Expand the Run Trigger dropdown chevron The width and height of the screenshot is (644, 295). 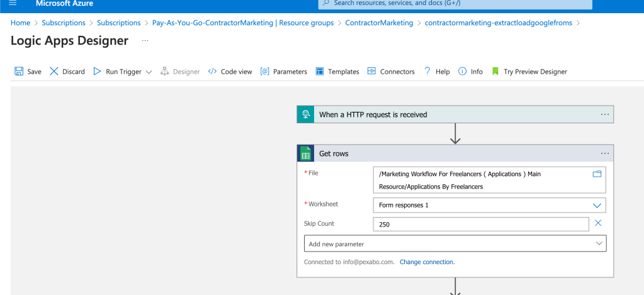point(149,72)
